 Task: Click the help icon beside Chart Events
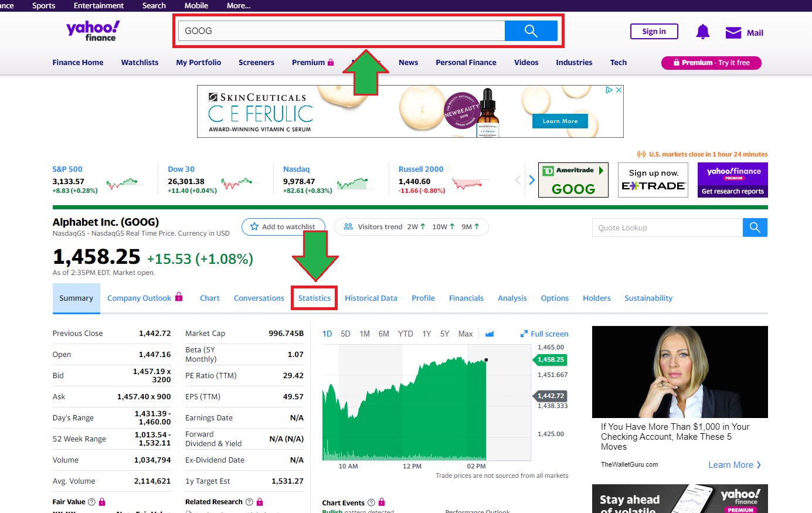pos(371,502)
